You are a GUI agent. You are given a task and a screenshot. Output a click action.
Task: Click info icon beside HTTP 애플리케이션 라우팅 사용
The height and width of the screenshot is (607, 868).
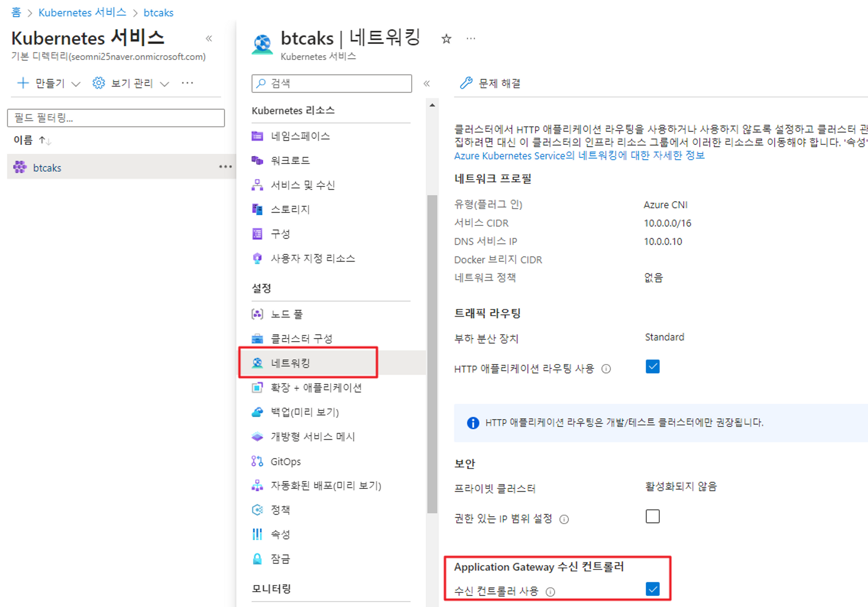pyautogui.click(x=606, y=369)
